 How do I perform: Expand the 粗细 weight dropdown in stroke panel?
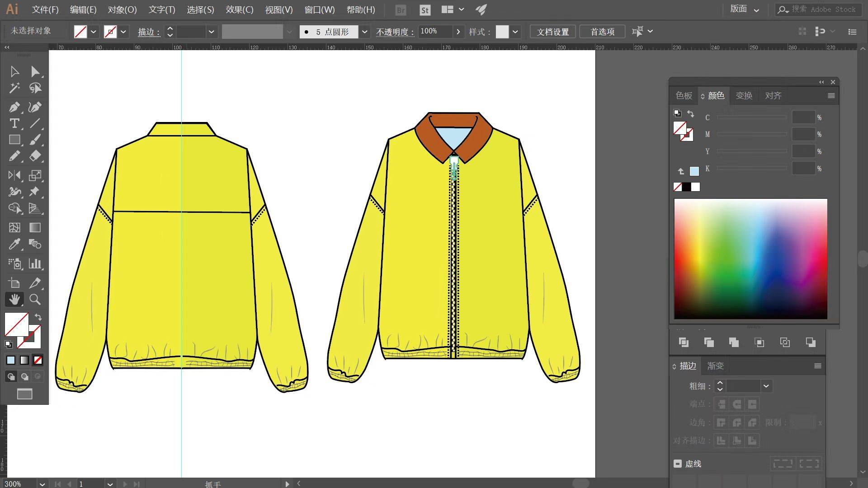(x=766, y=386)
